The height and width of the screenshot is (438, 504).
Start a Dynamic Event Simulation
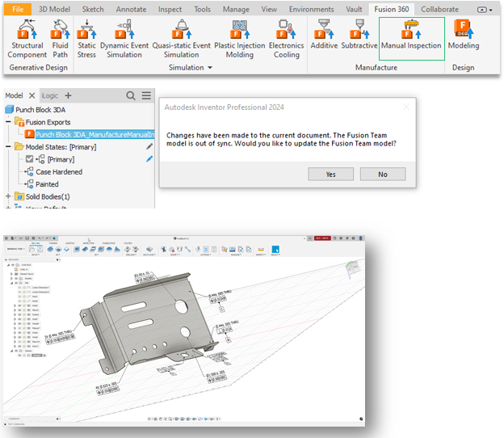124,38
